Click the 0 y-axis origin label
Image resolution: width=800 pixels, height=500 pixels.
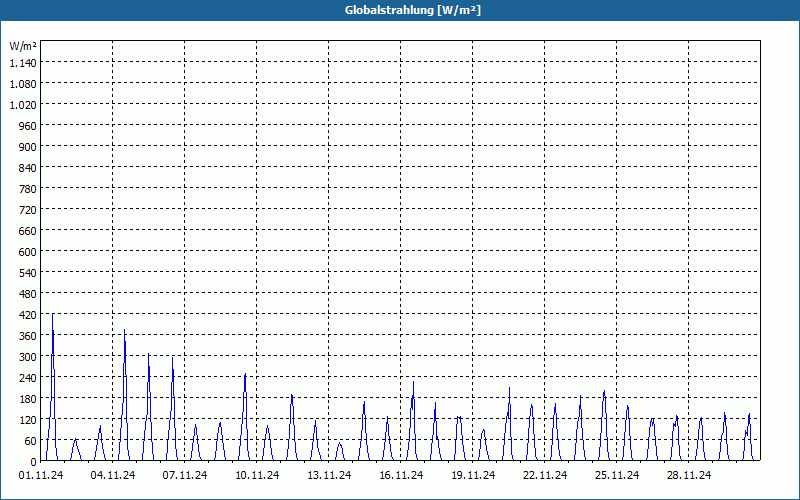point(34,462)
